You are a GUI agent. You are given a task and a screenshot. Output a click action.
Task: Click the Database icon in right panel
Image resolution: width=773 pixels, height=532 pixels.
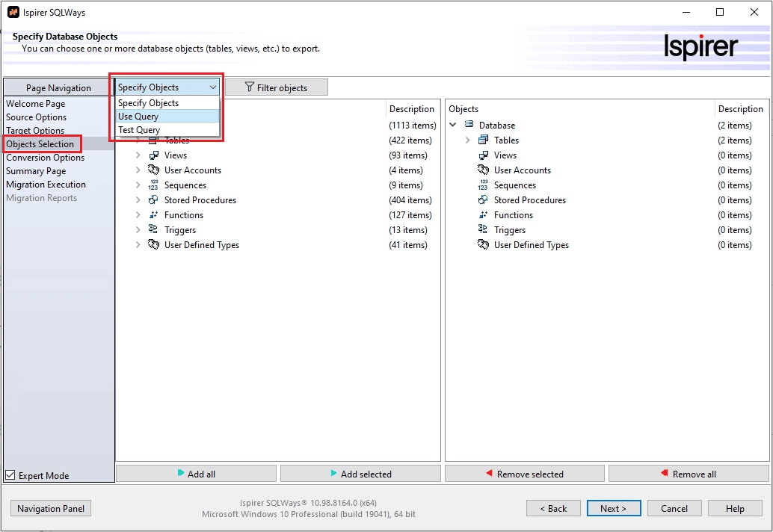point(469,126)
